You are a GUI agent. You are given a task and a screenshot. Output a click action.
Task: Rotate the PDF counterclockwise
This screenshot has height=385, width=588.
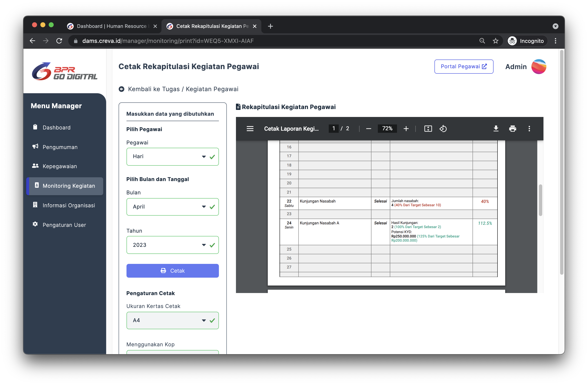click(x=443, y=128)
